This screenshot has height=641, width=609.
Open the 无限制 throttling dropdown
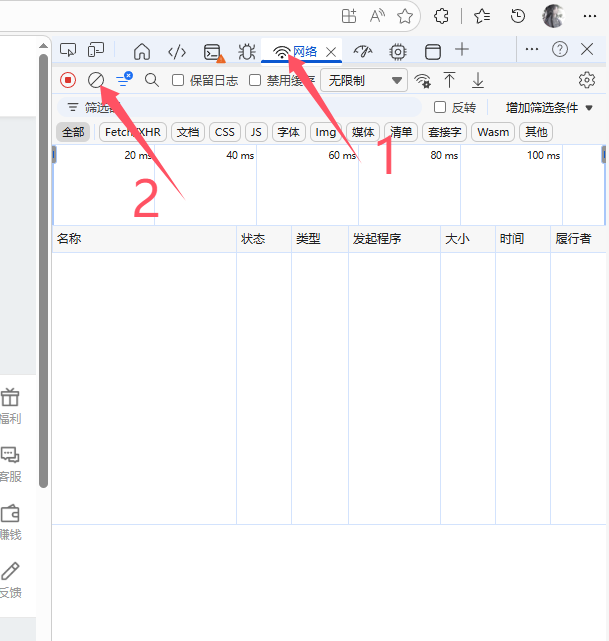pos(366,80)
